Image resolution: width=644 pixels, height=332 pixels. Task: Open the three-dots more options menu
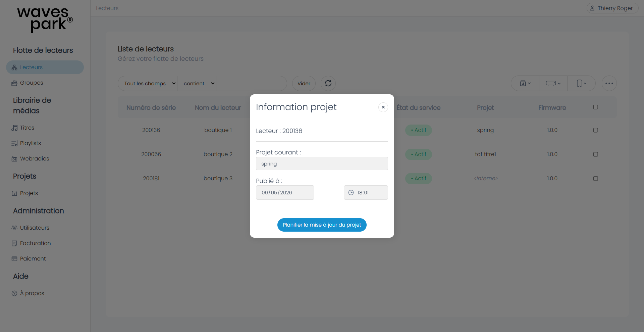(x=609, y=83)
